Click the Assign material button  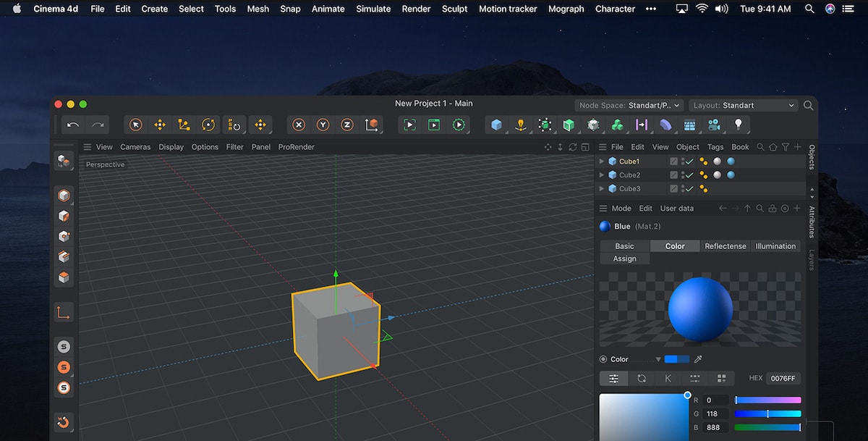(624, 258)
